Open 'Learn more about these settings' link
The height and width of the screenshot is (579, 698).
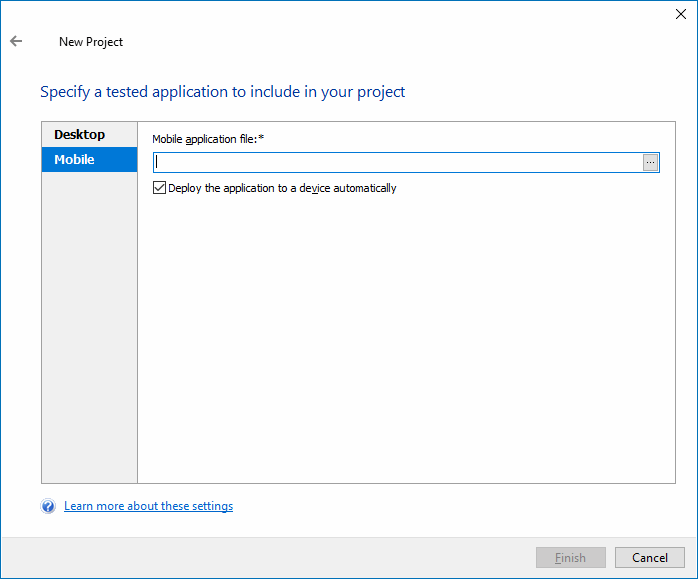(149, 506)
